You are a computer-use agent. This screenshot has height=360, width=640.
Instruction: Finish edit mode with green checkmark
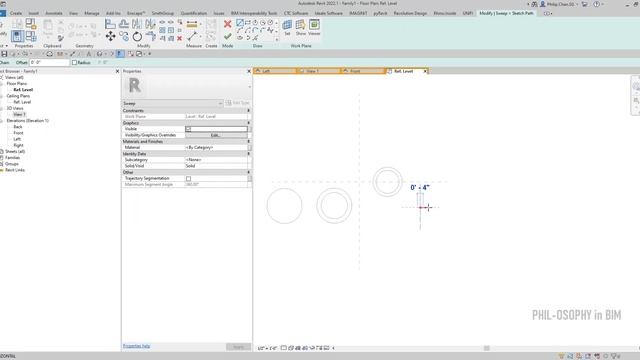tap(227, 36)
